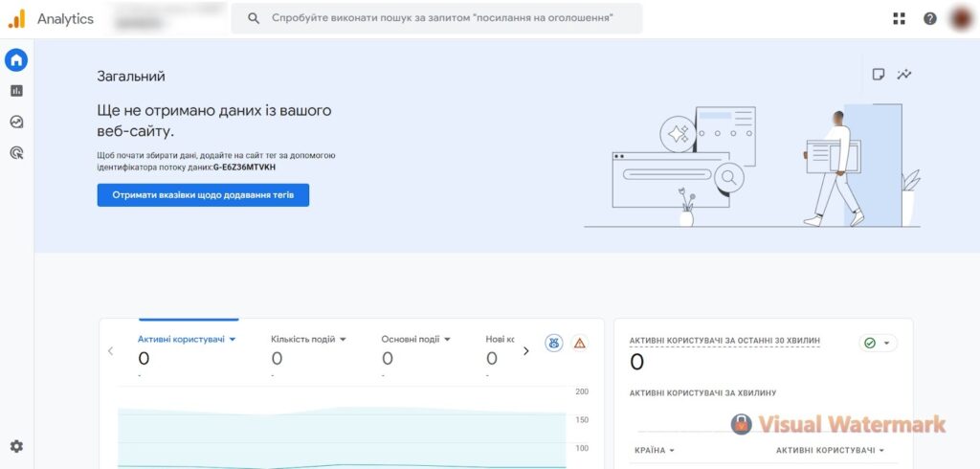The width and height of the screenshot is (980, 469).
Task: Open the Explore section icon
Action: [16, 122]
